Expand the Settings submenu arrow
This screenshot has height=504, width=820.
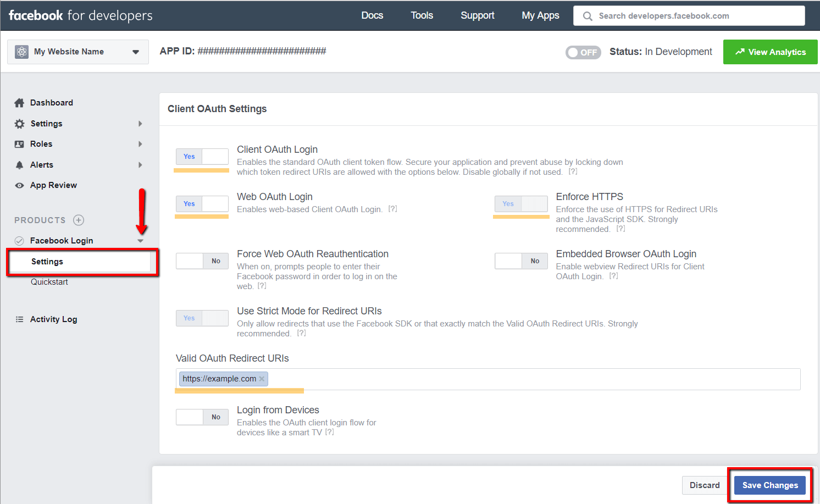click(x=140, y=124)
